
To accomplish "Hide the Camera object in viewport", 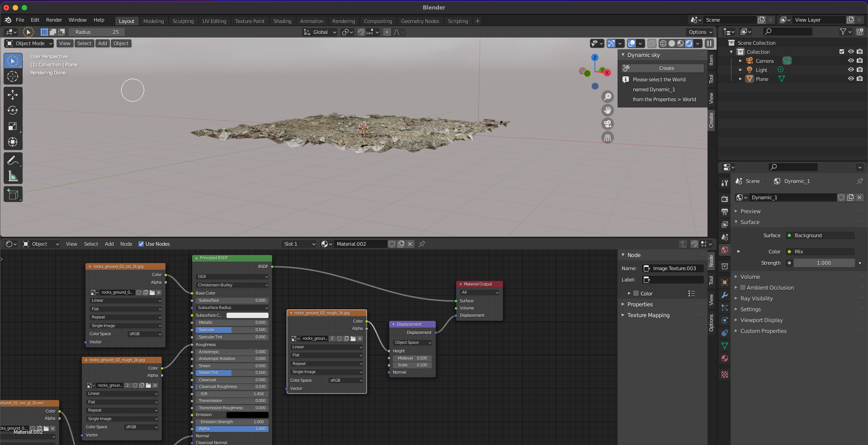I will pos(850,61).
